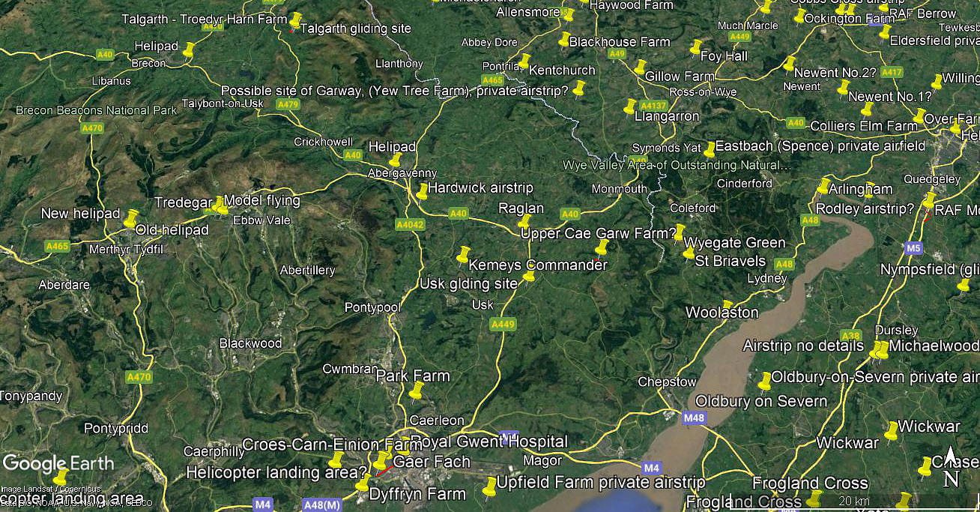This screenshot has height=512, width=980.
Task: Open the Kemeys Commander placemark pin
Action: click(x=463, y=255)
